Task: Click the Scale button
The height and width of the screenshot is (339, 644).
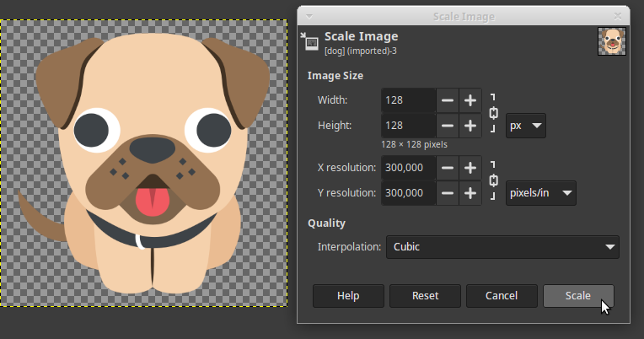Action: pyautogui.click(x=578, y=296)
